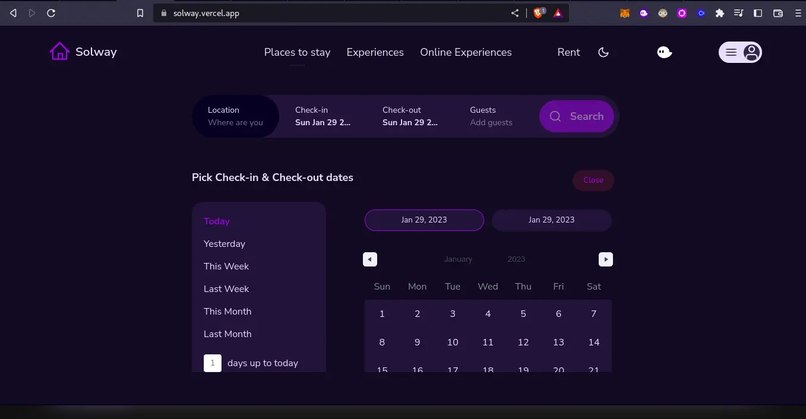Select the Today preset range

(x=216, y=221)
